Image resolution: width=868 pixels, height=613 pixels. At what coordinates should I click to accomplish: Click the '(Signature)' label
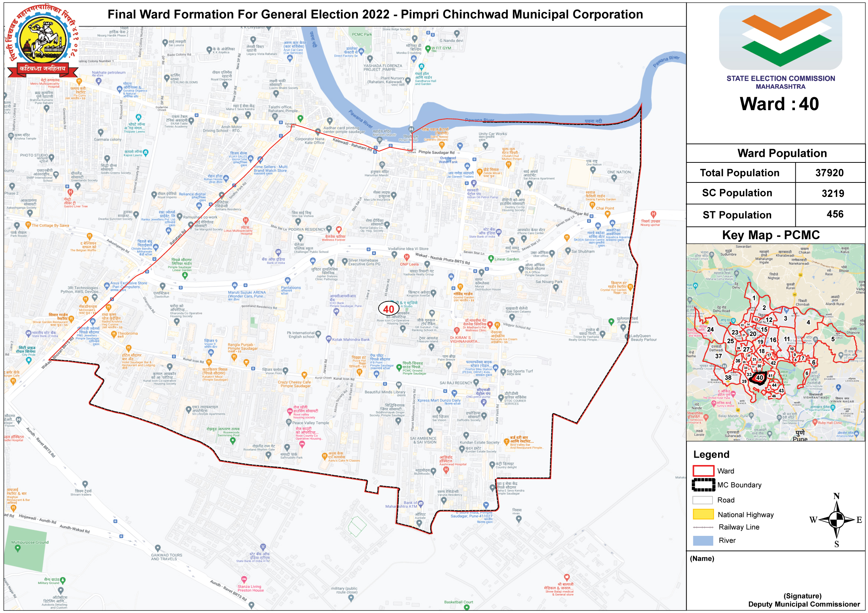click(x=802, y=596)
